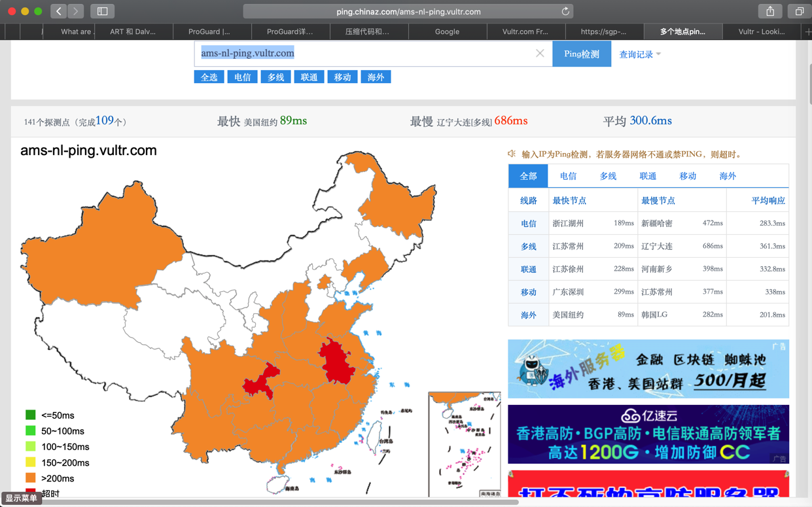
Task: Open the Safari share icon
Action: [770, 11]
